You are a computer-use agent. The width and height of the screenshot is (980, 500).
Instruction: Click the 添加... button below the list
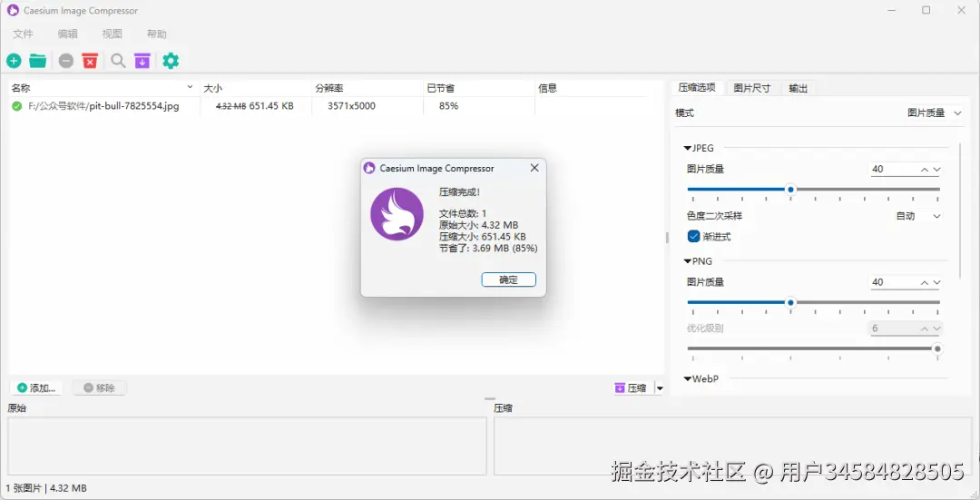(x=36, y=388)
